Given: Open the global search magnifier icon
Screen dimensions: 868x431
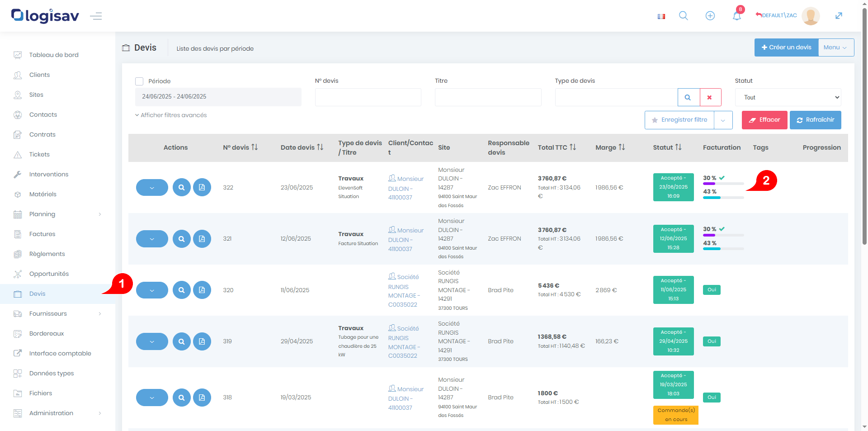Looking at the screenshot, I should tap(684, 16).
